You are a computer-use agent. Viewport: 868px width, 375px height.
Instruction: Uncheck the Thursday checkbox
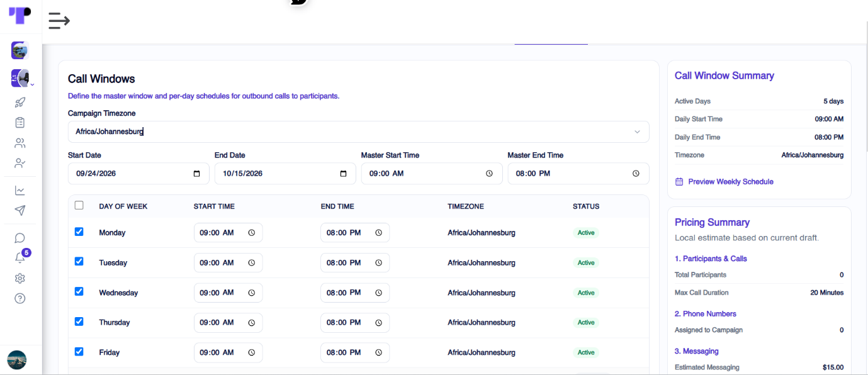point(79,321)
